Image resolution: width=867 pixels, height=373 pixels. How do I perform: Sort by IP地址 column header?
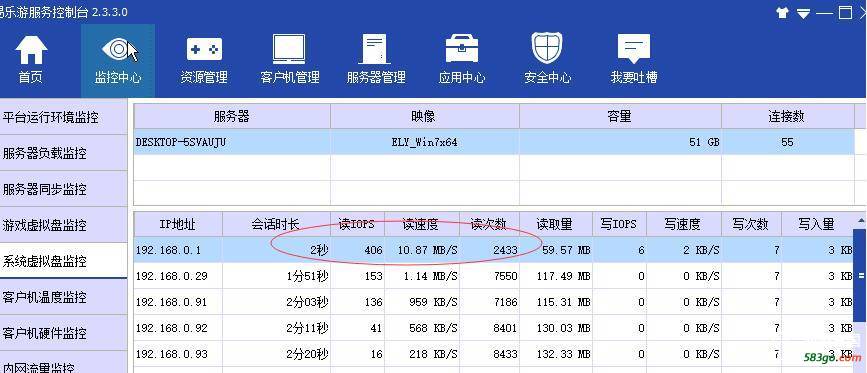(x=178, y=224)
